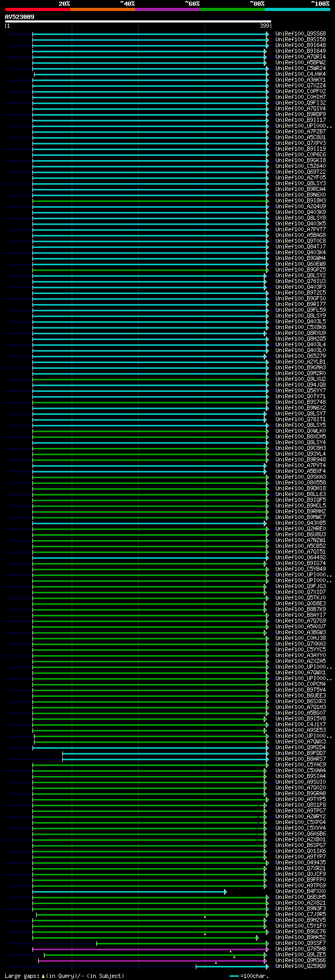Select the UniRef100_C5X8K8 label
The image size is (335, 980).
pyautogui.click(x=300, y=328)
